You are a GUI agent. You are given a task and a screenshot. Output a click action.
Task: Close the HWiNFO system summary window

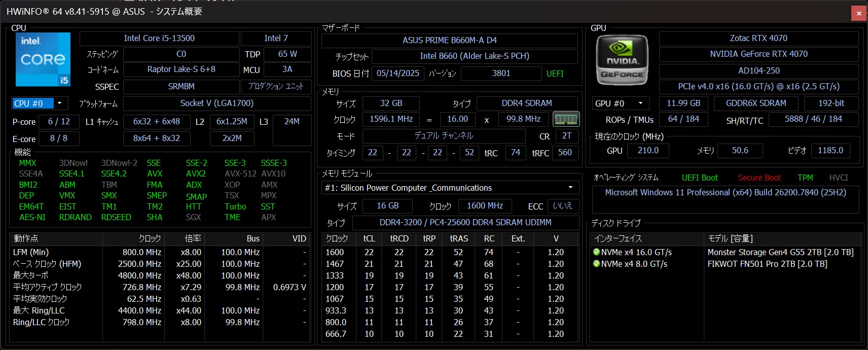click(x=859, y=13)
